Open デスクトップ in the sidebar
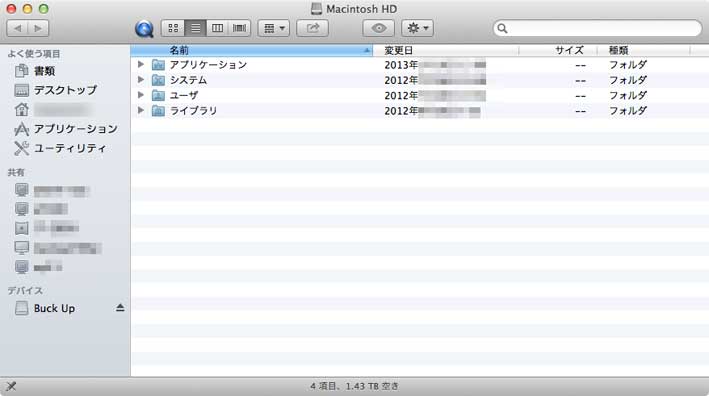This screenshot has width=709, height=396. point(66,90)
